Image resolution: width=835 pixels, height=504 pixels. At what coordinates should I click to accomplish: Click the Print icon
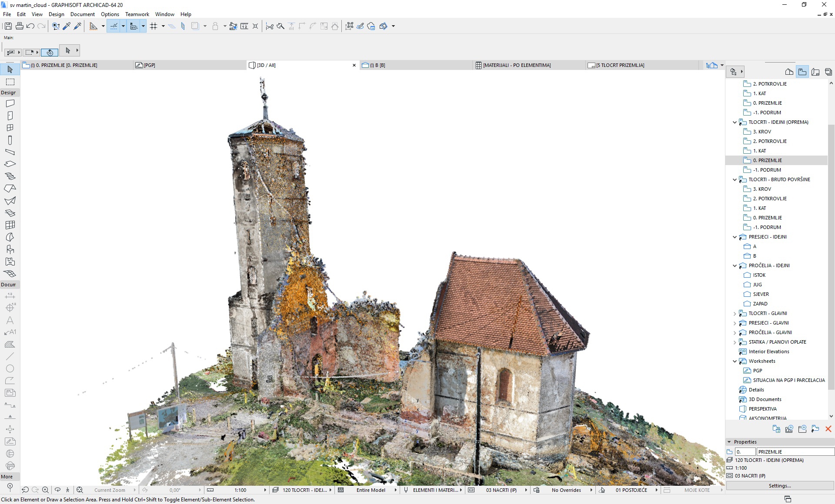tap(19, 26)
